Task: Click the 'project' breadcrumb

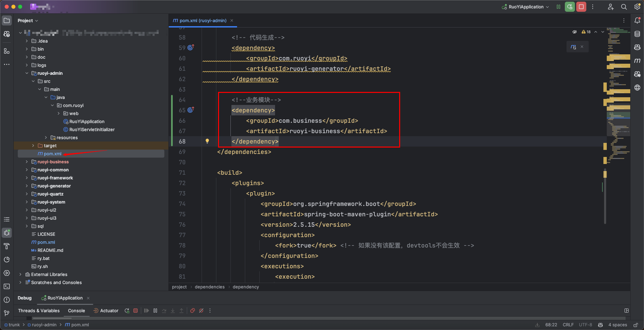Action: tap(179, 287)
